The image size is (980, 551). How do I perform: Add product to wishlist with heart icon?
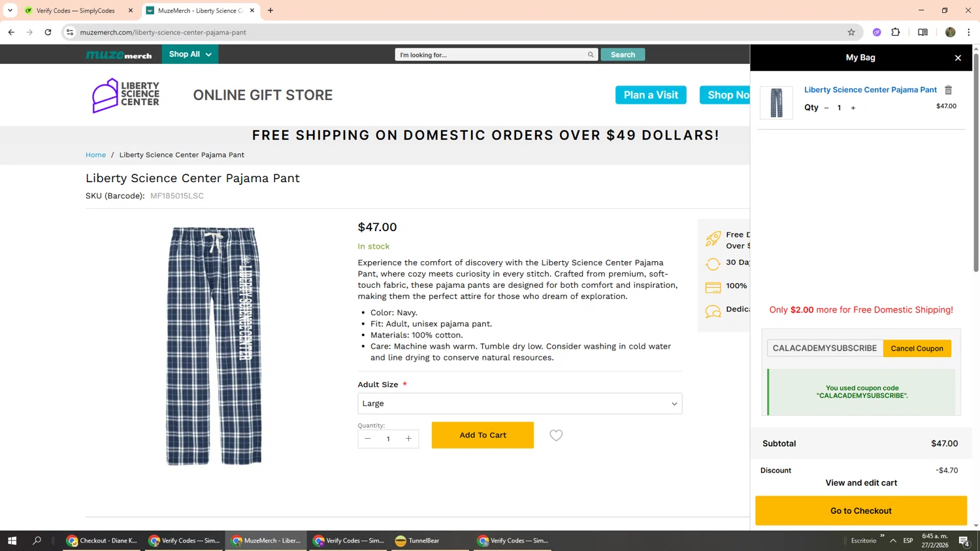[556, 435]
